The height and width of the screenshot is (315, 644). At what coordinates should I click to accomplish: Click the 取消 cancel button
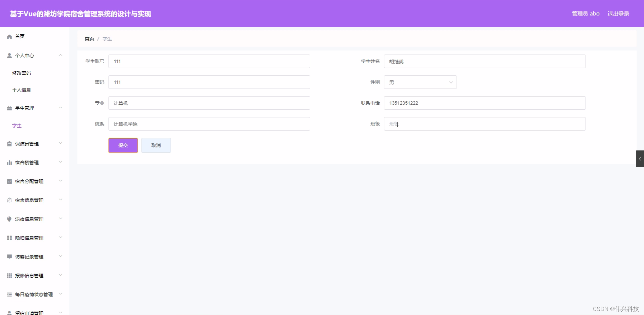pos(156,145)
